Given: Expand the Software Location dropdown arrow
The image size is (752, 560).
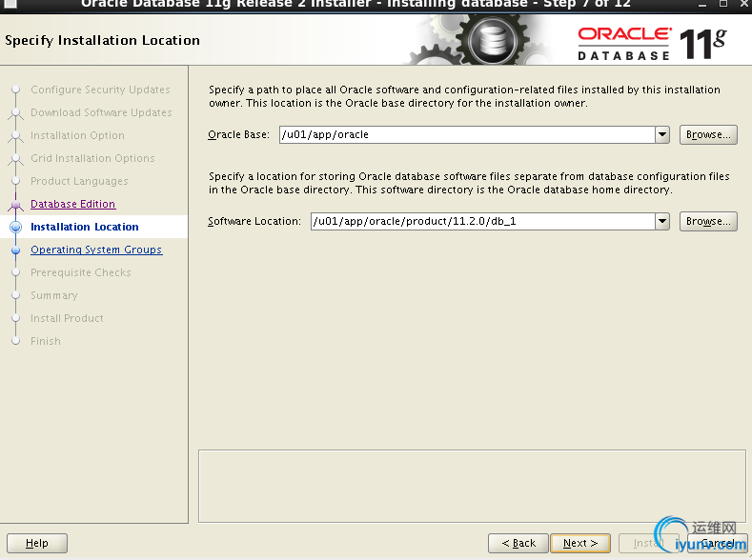Looking at the screenshot, I should 662,221.
